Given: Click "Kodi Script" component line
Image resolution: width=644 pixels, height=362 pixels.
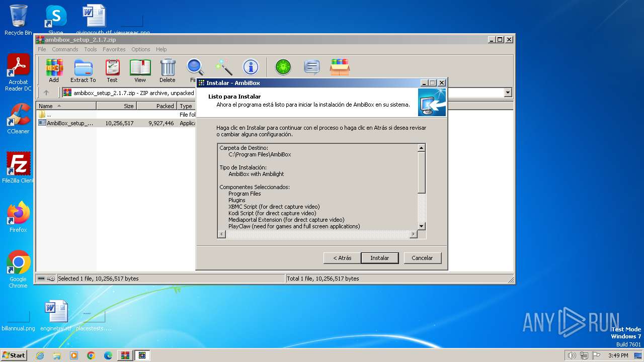Looking at the screenshot, I should click(x=272, y=213).
